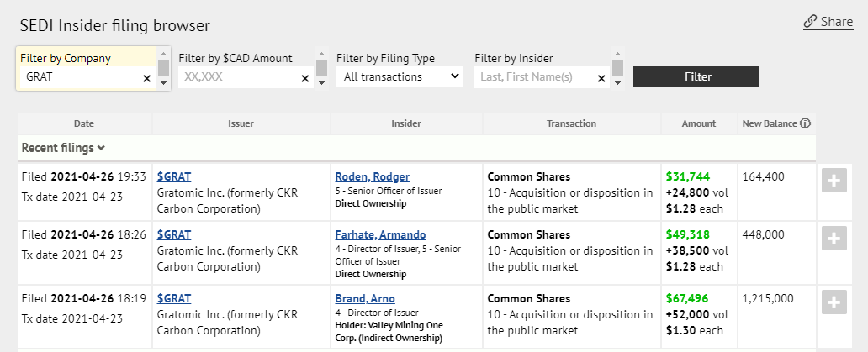Click the Date column header
868x352 pixels.
tap(84, 123)
